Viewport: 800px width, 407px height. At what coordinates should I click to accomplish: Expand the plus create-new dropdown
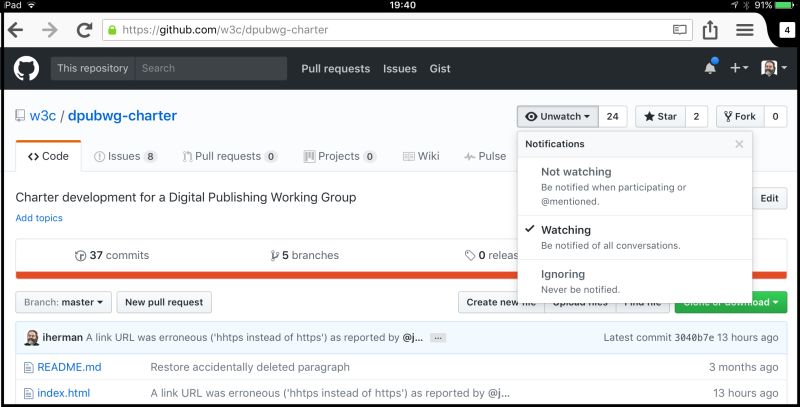(x=739, y=68)
